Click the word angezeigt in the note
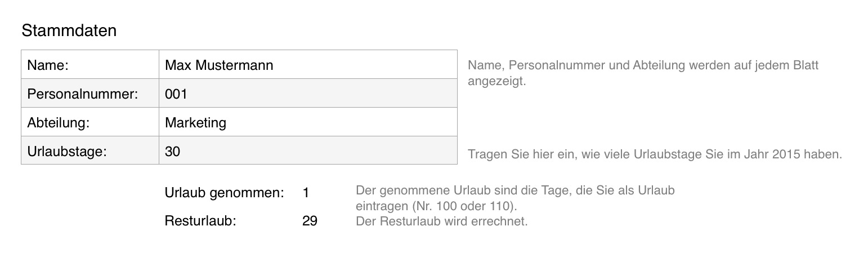Viewport: 868px width, 275px height. (496, 81)
